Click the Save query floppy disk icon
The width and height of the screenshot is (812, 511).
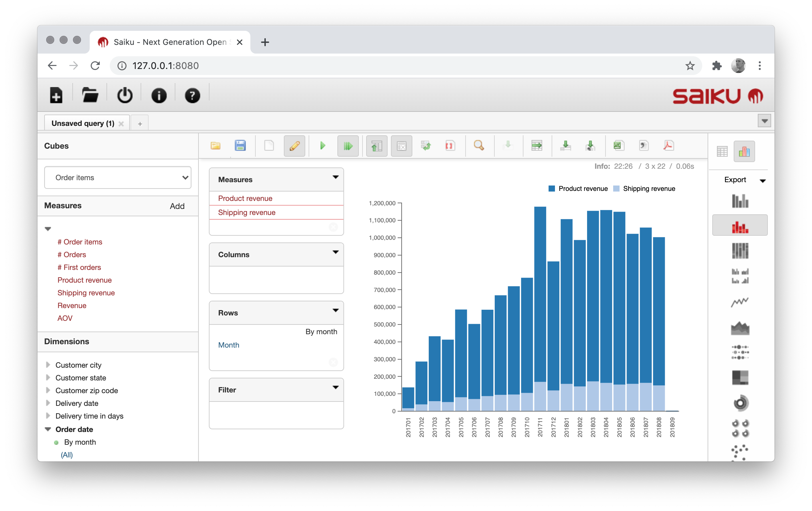click(240, 146)
